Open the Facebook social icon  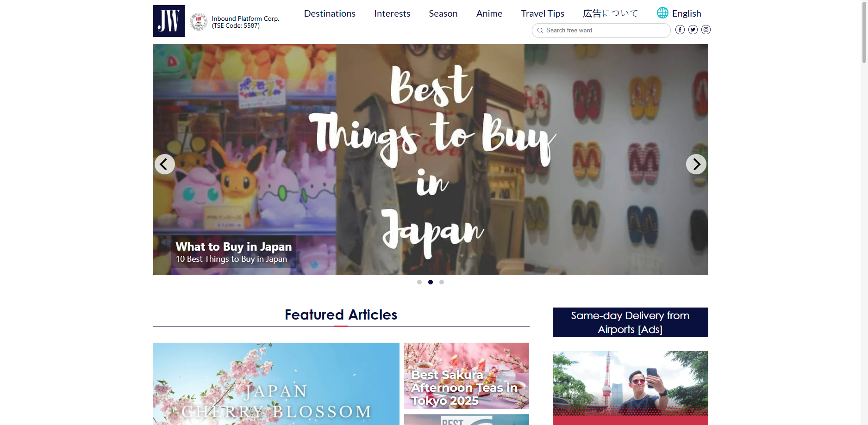[680, 30]
